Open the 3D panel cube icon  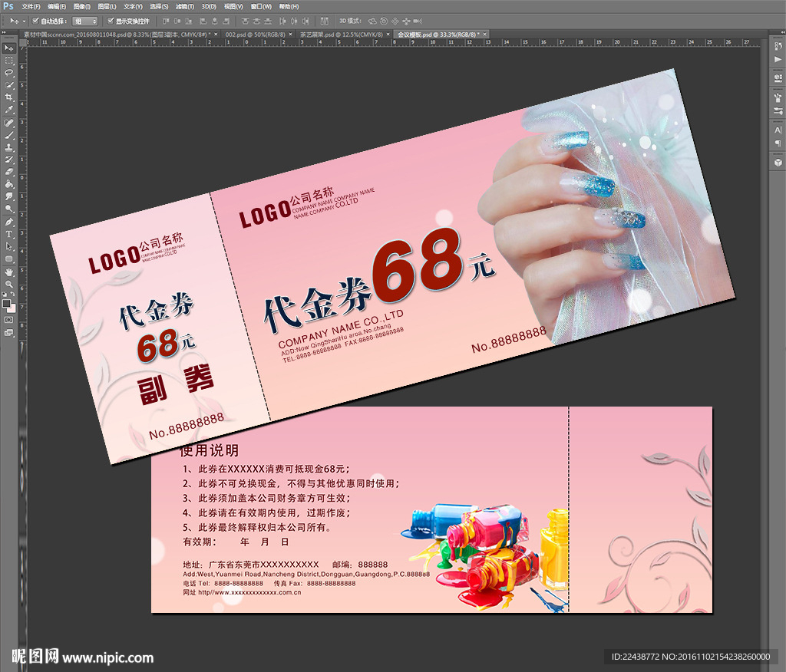778,163
